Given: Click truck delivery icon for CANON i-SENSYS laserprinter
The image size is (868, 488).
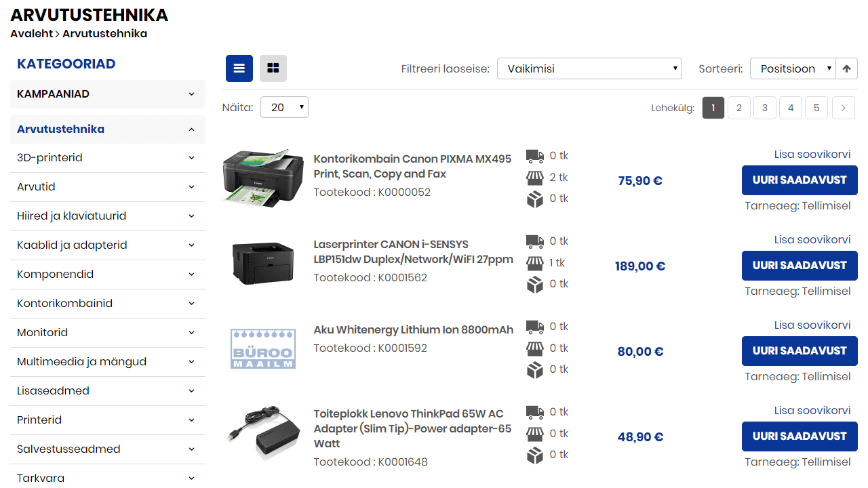Looking at the screenshot, I should click(535, 242).
